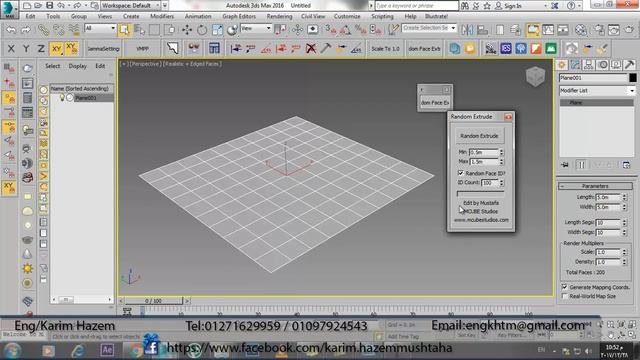Restrict transform to Y axis

26,49
